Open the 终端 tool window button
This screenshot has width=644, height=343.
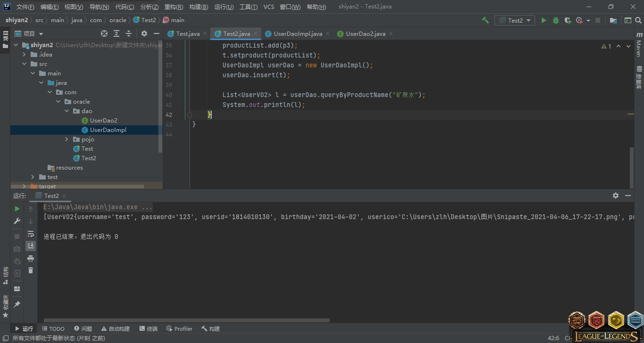[x=148, y=328]
